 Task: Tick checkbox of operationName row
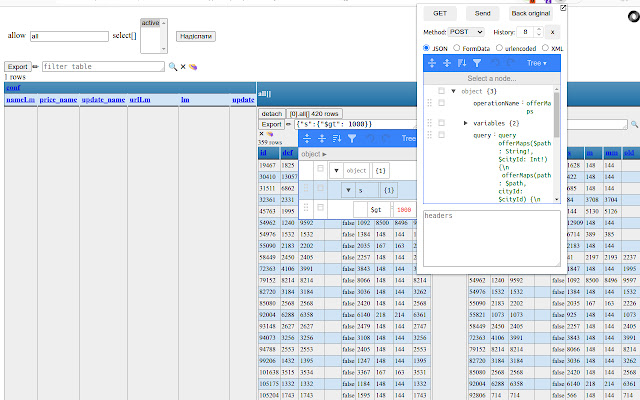click(x=441, y=103)
